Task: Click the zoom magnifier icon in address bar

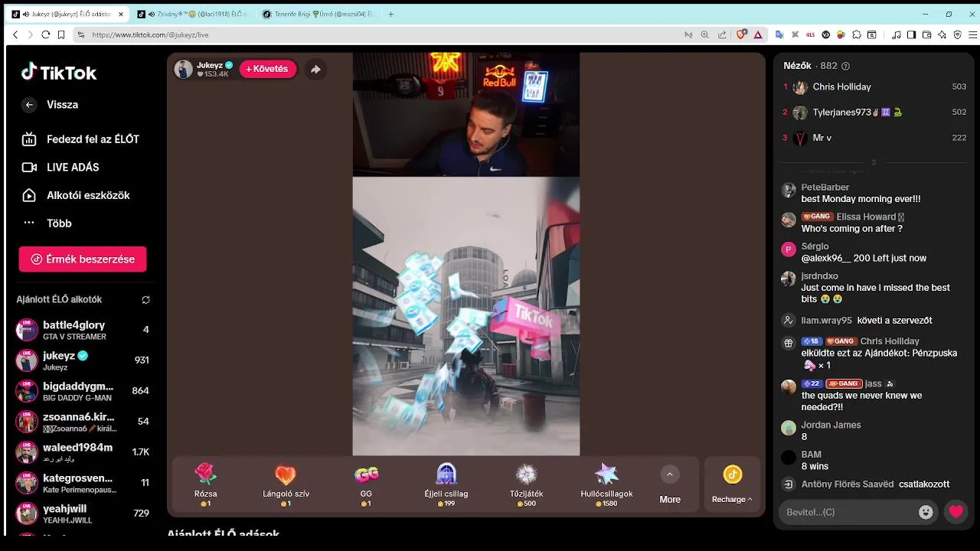Action: click(x=705, y=34)
